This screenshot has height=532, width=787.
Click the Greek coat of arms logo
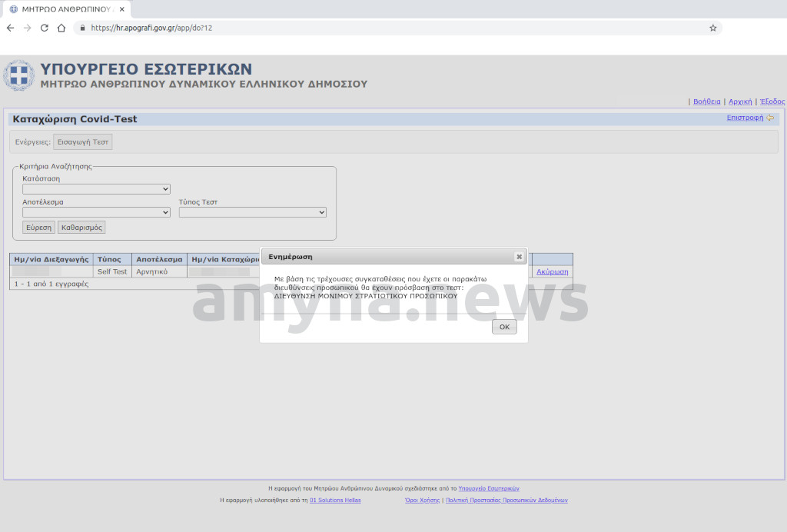(x=19, y=75)
